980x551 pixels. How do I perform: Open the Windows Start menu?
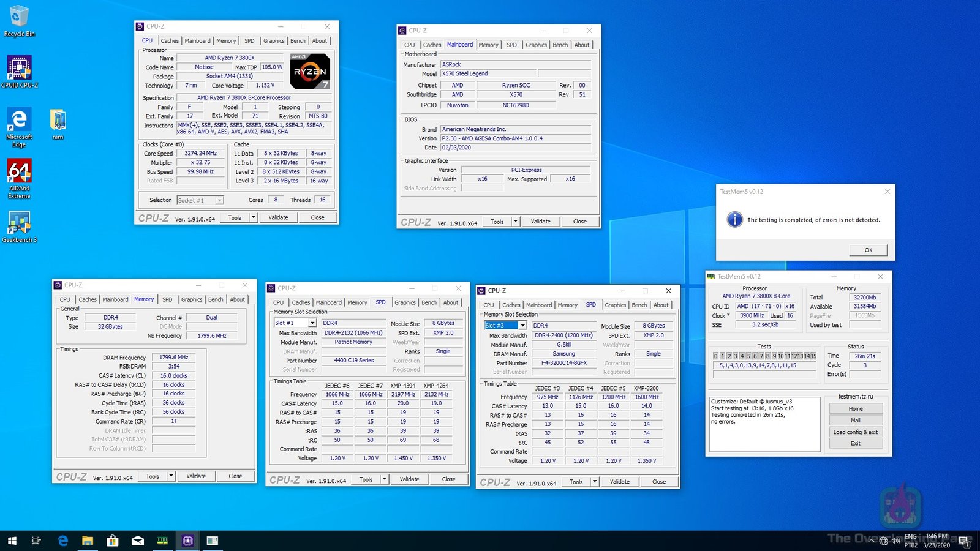point(12,541)
